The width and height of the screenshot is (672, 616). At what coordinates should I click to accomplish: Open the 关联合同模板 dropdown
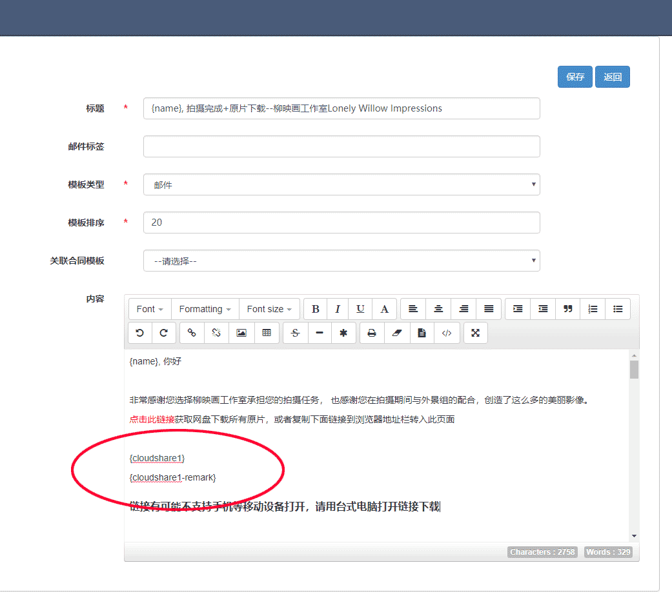coord(341,261)
